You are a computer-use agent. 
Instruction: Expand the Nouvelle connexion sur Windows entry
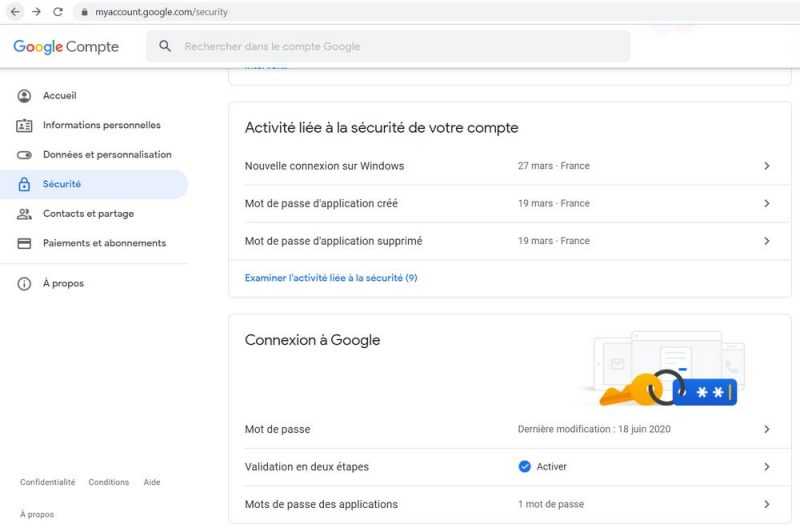[x=766, y=166]
